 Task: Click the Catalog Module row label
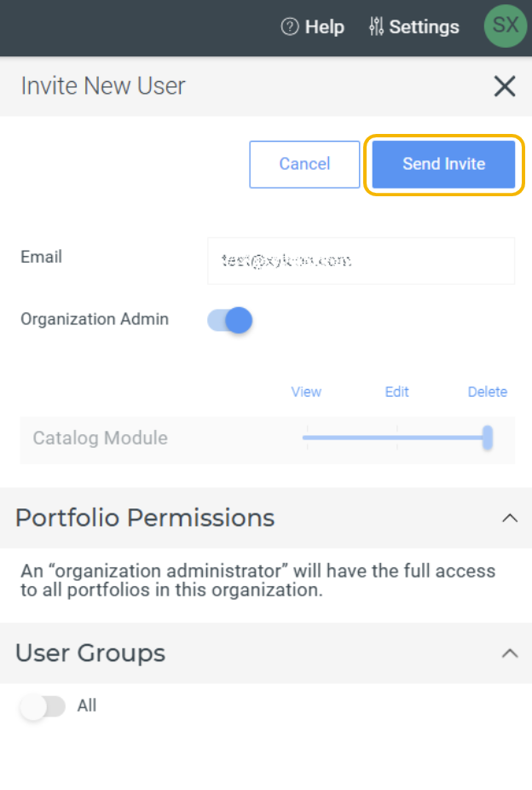[x=100, y=438]
